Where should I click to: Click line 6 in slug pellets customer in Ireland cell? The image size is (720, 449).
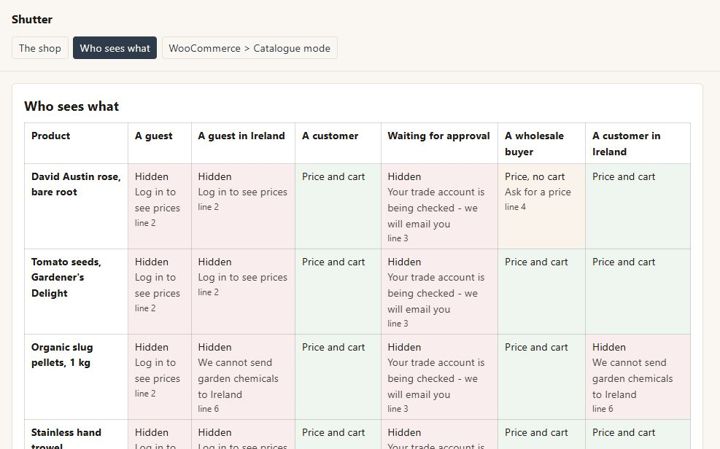point(602,409)
